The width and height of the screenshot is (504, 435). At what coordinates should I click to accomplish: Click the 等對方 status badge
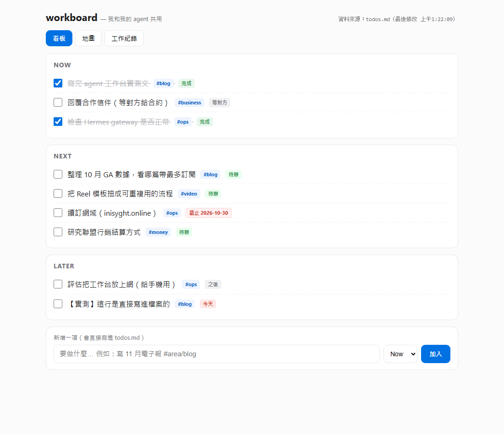point(219,103)
